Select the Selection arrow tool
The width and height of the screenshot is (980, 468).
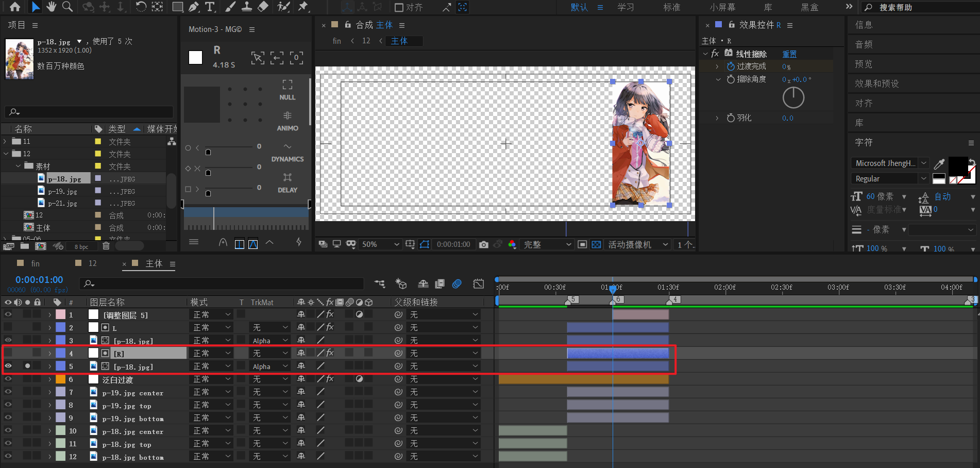35,7
